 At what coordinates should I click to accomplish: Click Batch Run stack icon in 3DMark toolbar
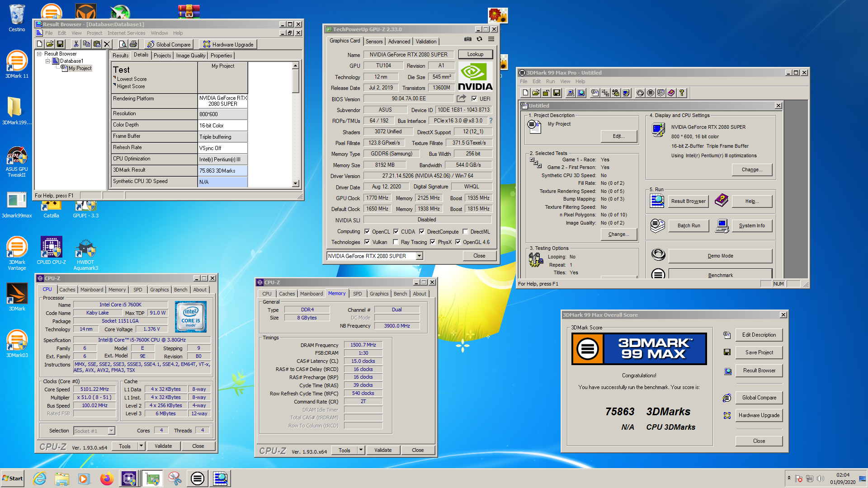(x=661, y=93)
